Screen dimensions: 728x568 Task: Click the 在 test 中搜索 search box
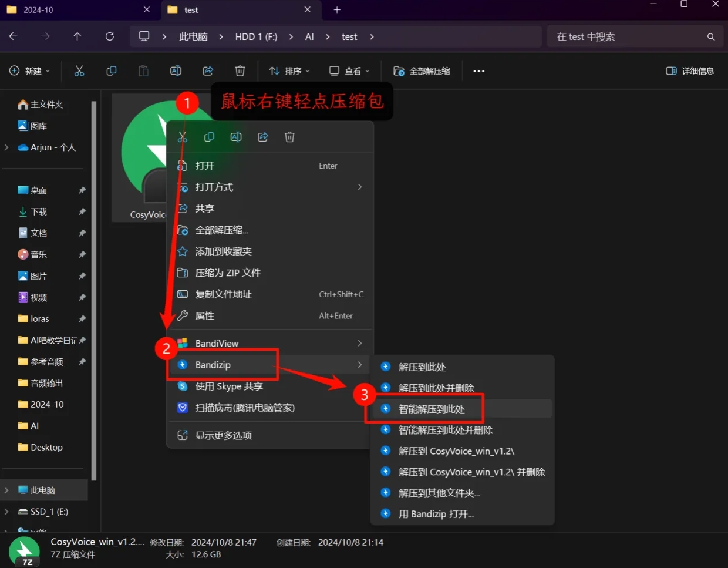(634, 36)
